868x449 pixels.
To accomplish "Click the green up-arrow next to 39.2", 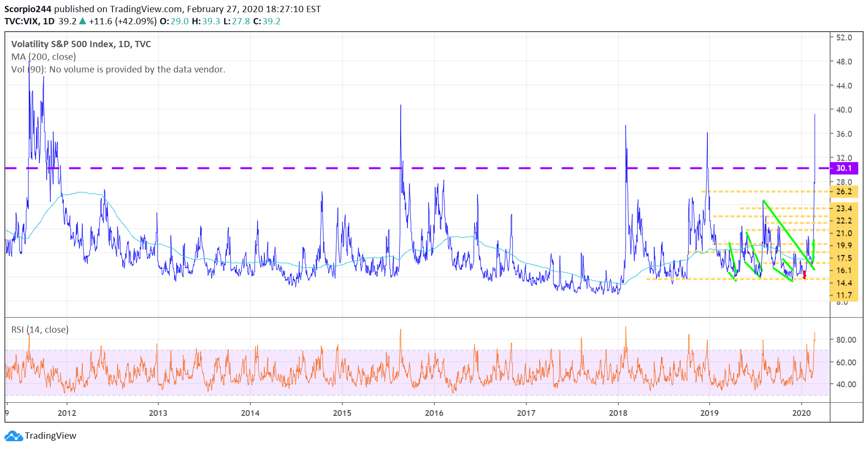I will click(82, 21).
